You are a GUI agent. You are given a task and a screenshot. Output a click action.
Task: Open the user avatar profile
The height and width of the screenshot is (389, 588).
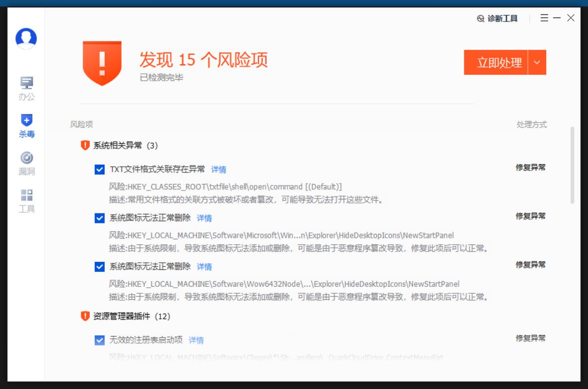26,38
